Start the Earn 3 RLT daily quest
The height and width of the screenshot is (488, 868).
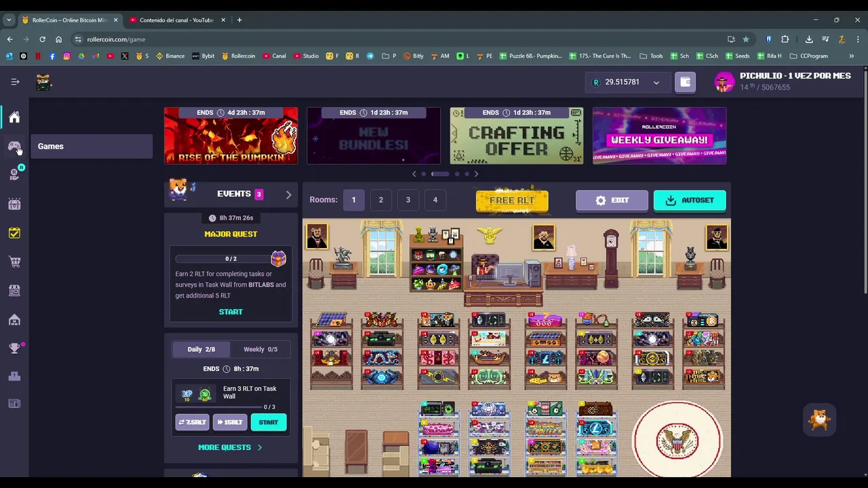coord(269,422)
